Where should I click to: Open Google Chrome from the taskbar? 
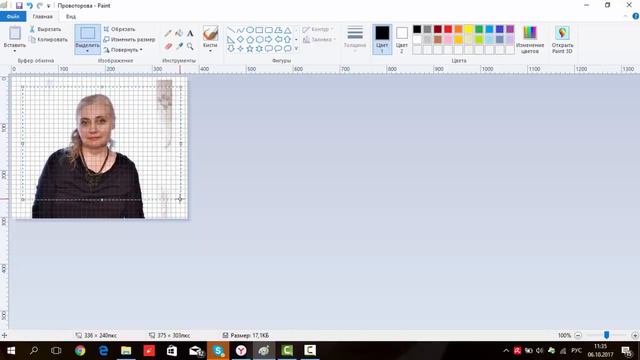(80, 350)
